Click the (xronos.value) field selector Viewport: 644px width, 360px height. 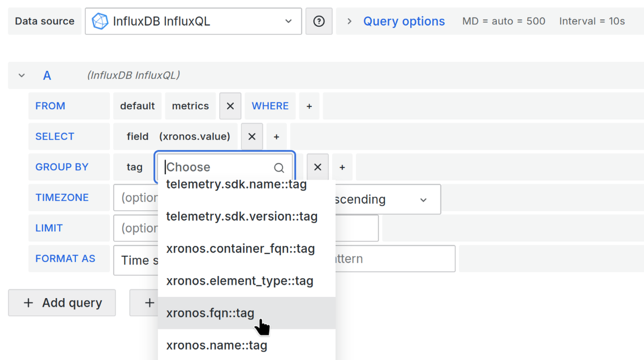195,137
